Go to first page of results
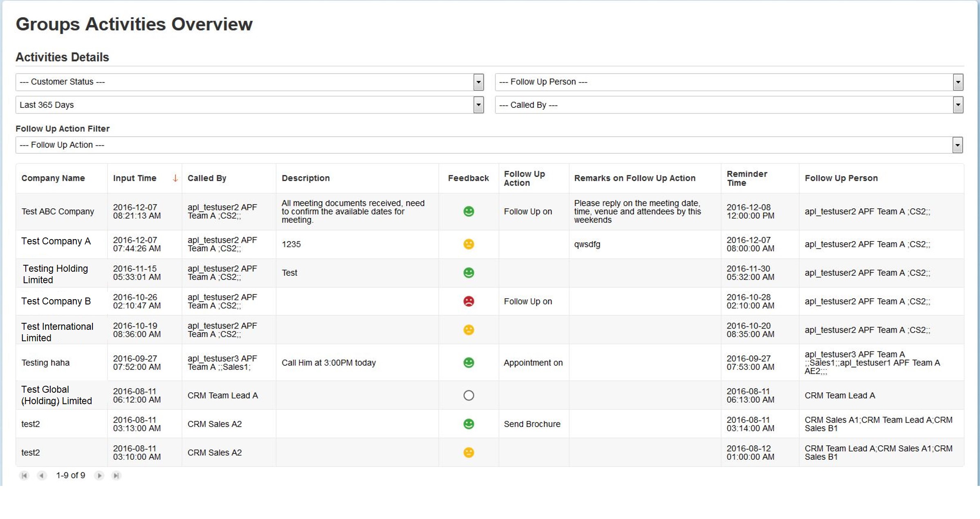Image resolution: width=980 pixels, height=519 pixels. tap(24, 475)
